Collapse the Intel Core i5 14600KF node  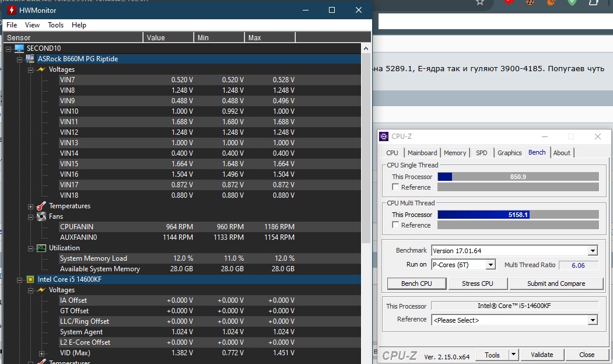click(19, 279)
